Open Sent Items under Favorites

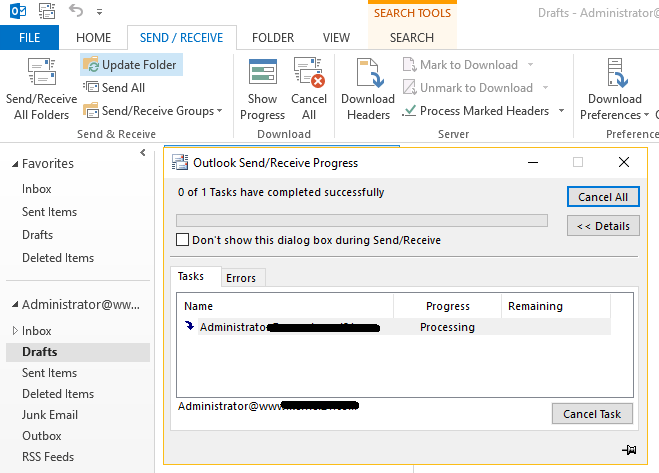(x=50, y=211)
